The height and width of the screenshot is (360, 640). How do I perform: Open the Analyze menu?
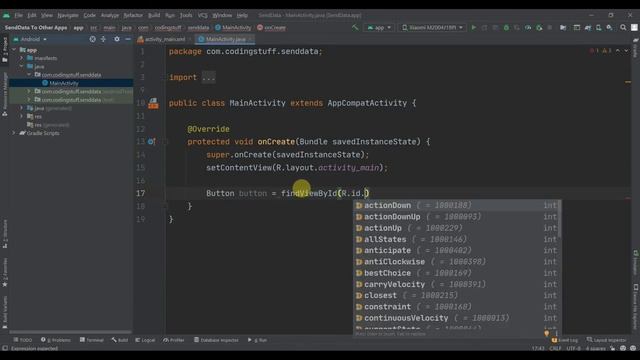(110, 15)
